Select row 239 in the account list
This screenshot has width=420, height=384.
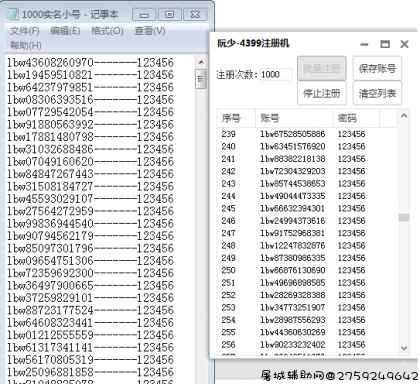pyautogui.click(x=307, y=134)
